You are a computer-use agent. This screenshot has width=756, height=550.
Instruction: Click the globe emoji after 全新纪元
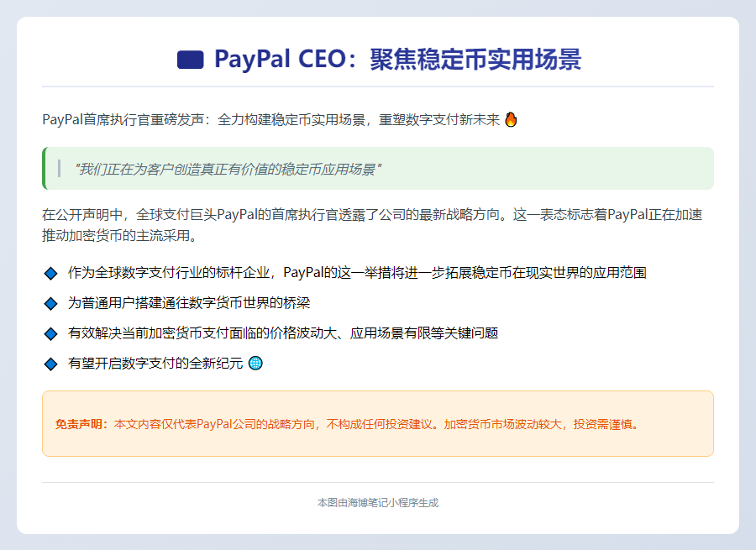255,363
